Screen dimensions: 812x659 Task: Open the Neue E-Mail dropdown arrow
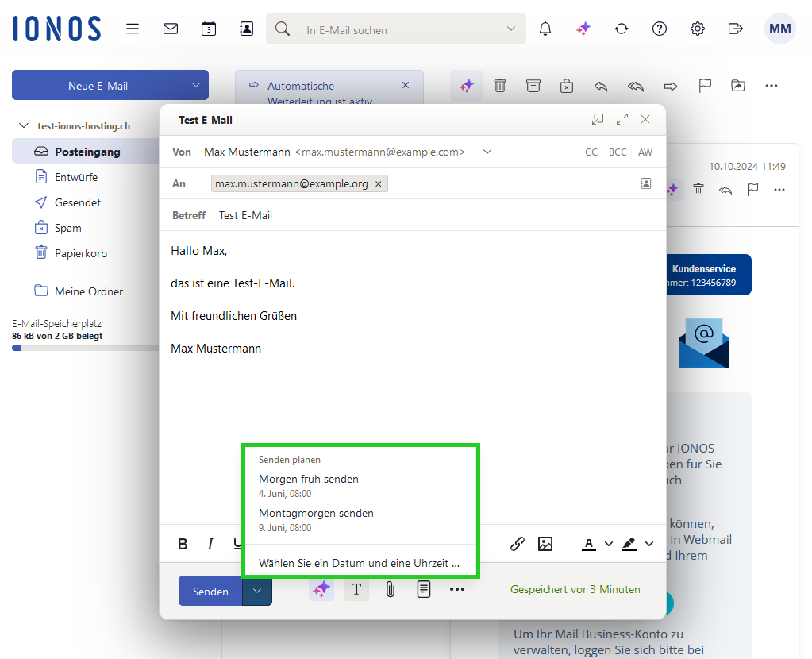coord(196,85)
